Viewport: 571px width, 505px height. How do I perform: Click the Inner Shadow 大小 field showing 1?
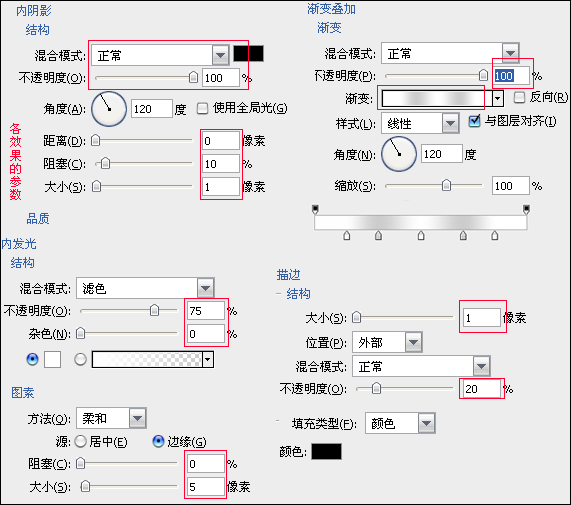pos(221,187)
